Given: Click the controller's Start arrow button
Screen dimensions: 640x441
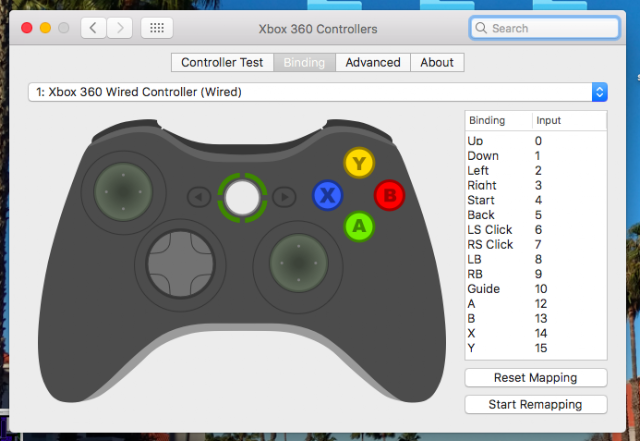Looking at the screenshot, I should click(x=284, y=197).
